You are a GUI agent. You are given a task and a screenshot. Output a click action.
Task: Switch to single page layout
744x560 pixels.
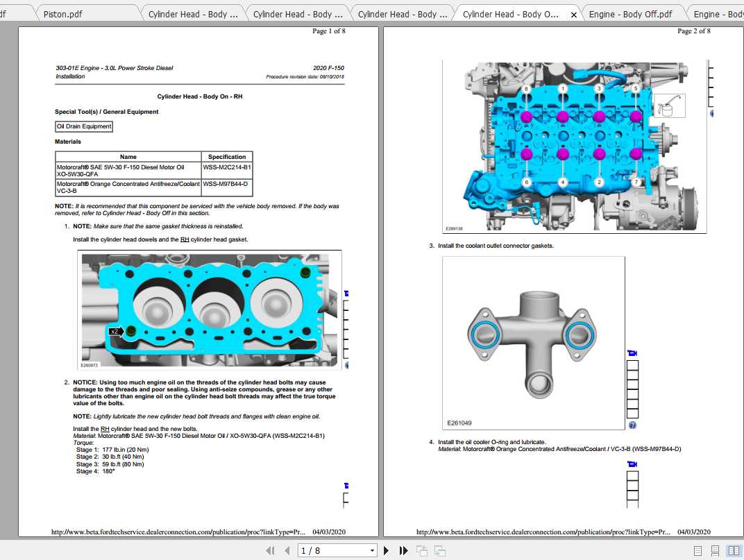tap(697, 551)
